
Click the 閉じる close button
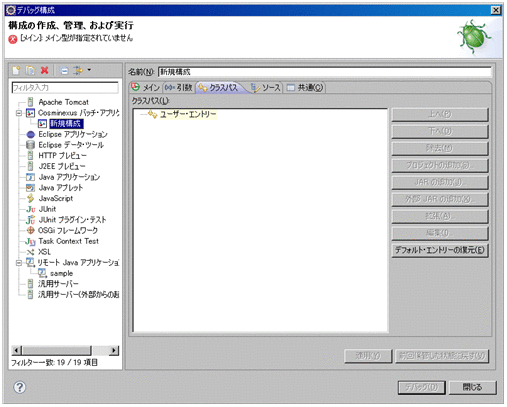473,388
